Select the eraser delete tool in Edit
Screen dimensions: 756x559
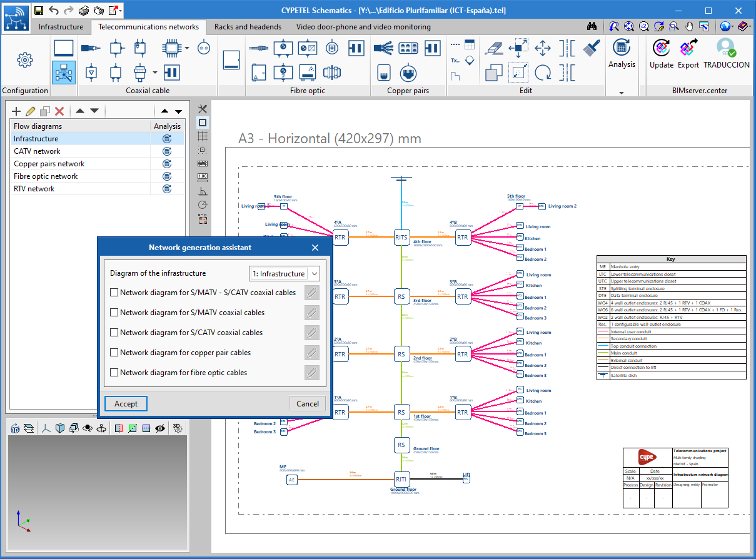(x=493, y=48)
